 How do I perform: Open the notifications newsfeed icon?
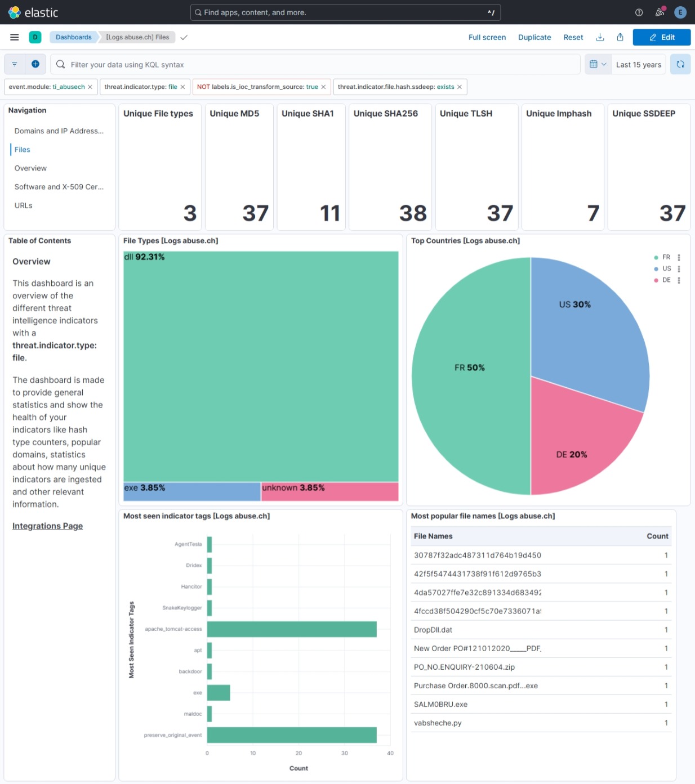point(659,12)
